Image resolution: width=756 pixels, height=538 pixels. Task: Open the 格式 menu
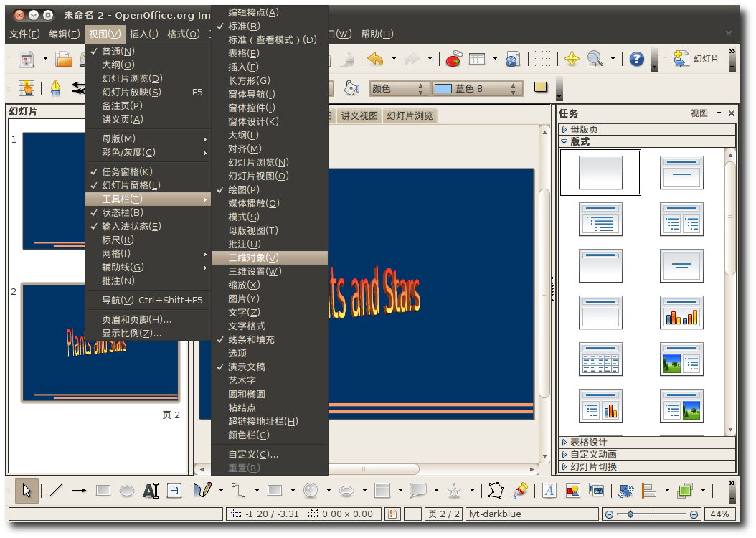(x=184, y=34)
